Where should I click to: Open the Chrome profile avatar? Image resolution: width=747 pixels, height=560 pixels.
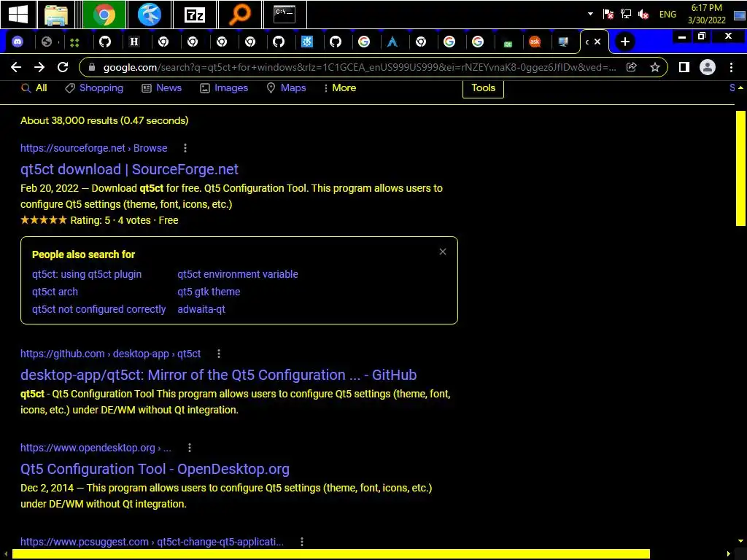pos(708,67)
